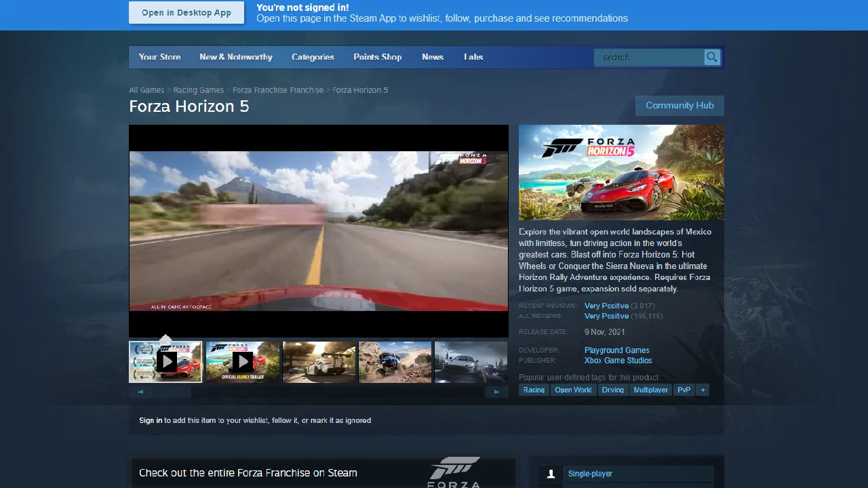Expand hidden tags with the + button
868x488 pixels.
click(703, 390)
